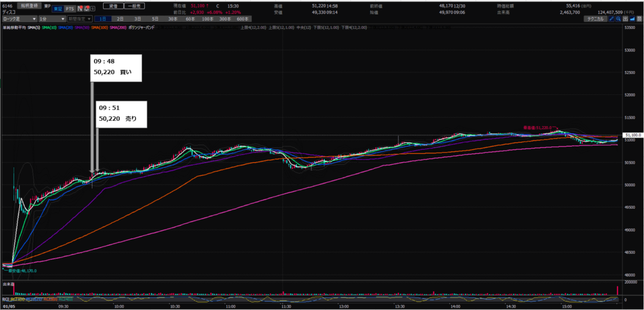Screen dimensions: 644x310
Task: Click the 09:48 buy annotation box
Action: 117,69
